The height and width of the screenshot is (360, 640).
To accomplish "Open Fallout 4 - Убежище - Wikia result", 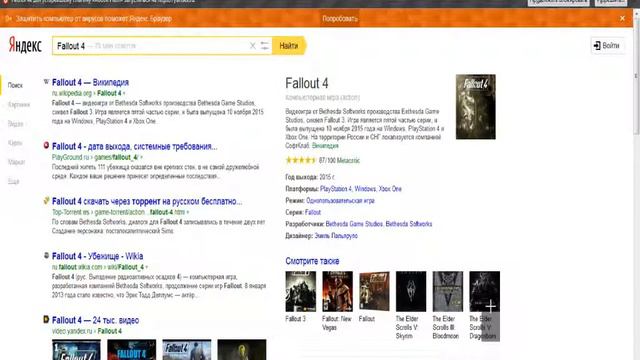I will pos(98,256).
